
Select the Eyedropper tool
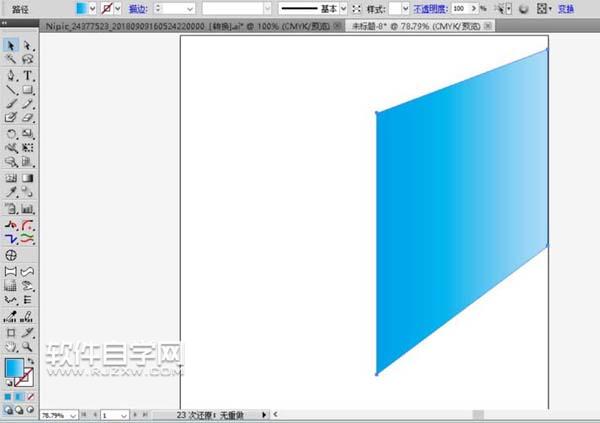click(11, 192)
